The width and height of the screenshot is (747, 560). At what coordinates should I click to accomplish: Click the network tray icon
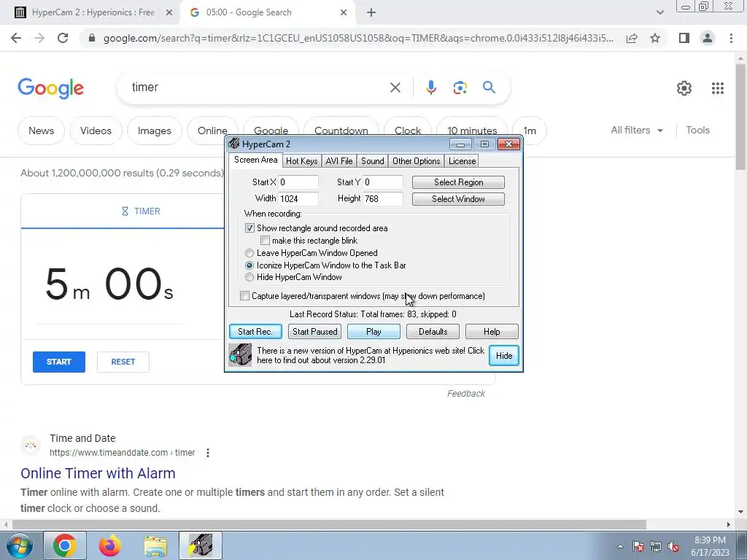[656, 546]
